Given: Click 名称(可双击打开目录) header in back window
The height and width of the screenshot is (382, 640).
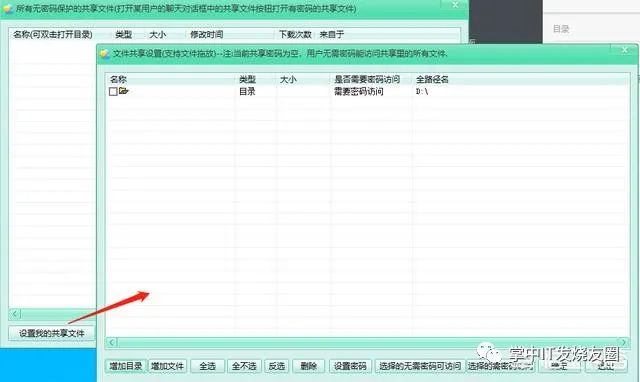Looking at the screenshot, I should (x=53, y=34).
